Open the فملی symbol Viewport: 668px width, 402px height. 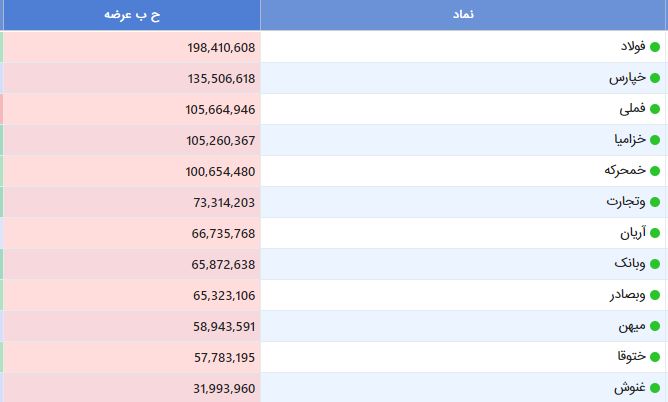click(633, 109)
